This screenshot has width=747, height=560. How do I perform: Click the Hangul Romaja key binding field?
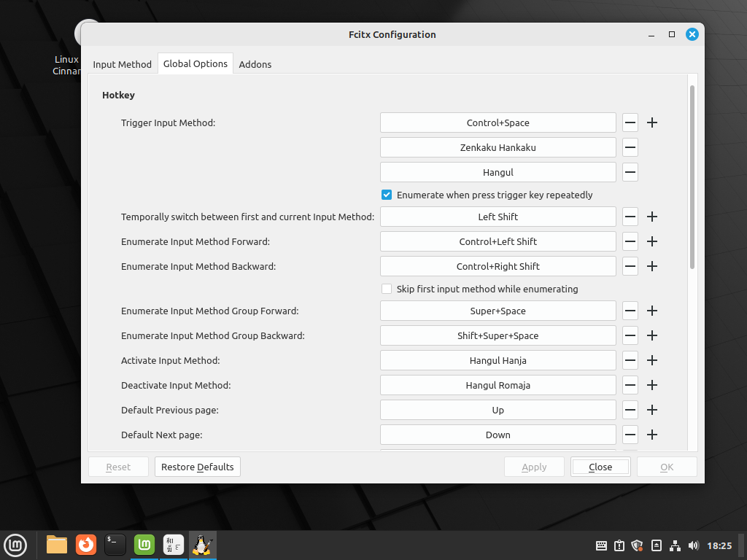[x=498, y=385]
